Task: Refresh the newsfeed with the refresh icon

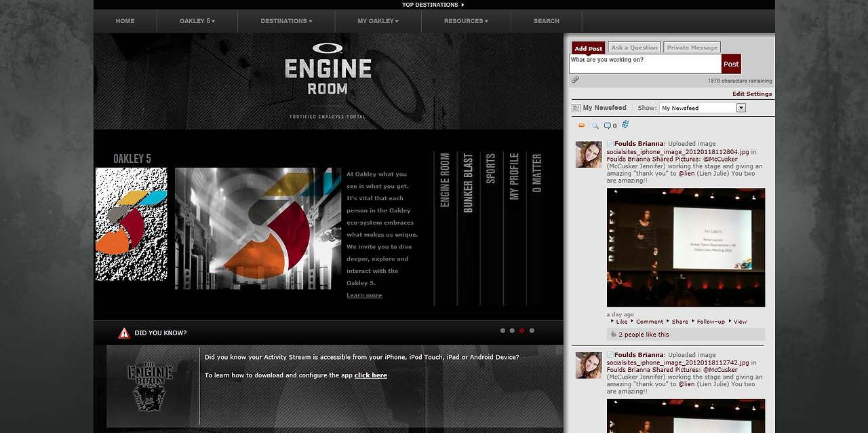Action: tap(625, 124)
